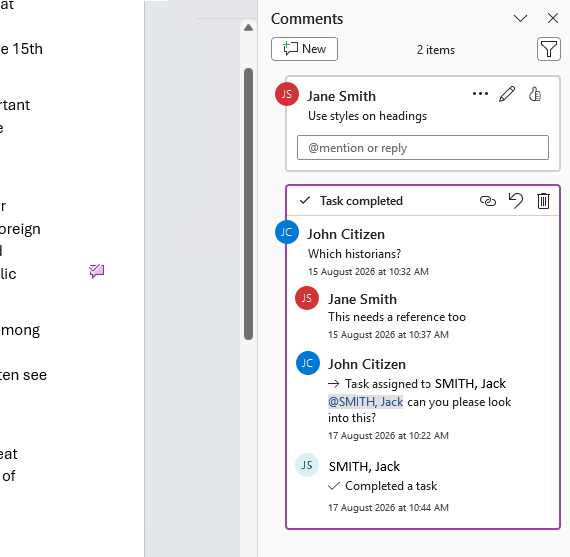Screen dimensions: 570x557
Task: Click the @mention or reply field
Action: point(423,148)
